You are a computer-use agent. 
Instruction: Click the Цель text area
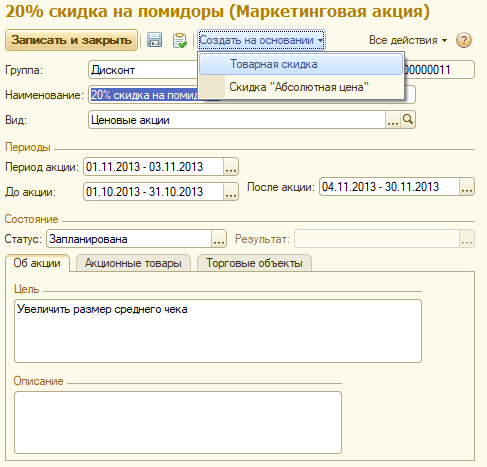tap(218, 331)
